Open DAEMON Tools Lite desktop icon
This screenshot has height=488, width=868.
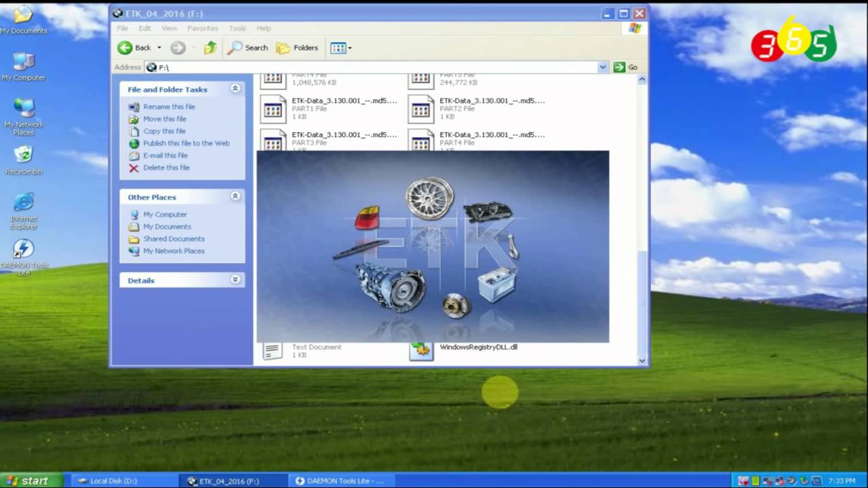[x=24, y=258]
